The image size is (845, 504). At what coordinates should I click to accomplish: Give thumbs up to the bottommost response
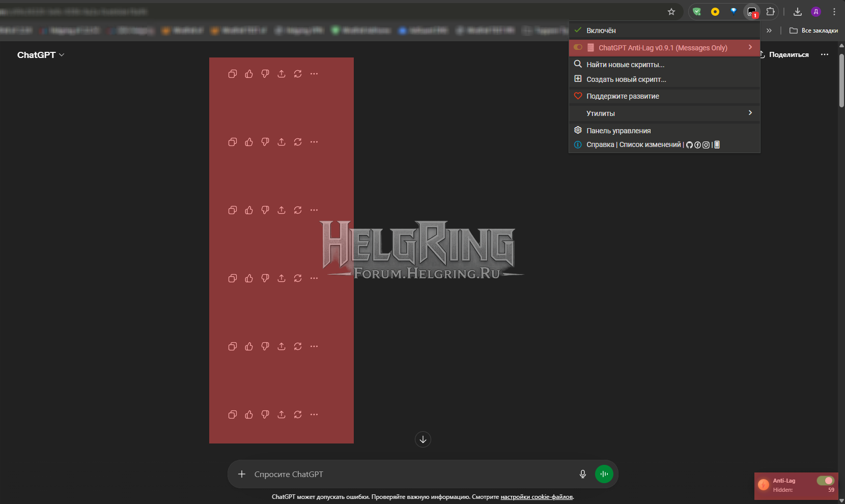(x=249, y=414)
